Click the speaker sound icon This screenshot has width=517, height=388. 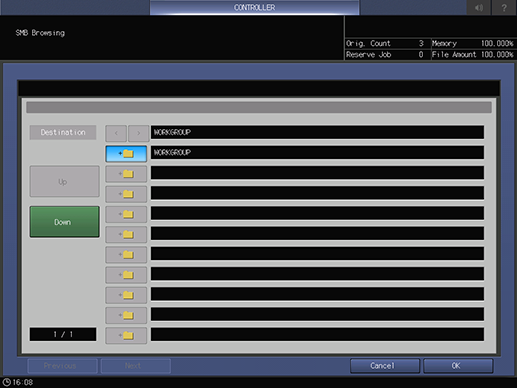(479, 7)
